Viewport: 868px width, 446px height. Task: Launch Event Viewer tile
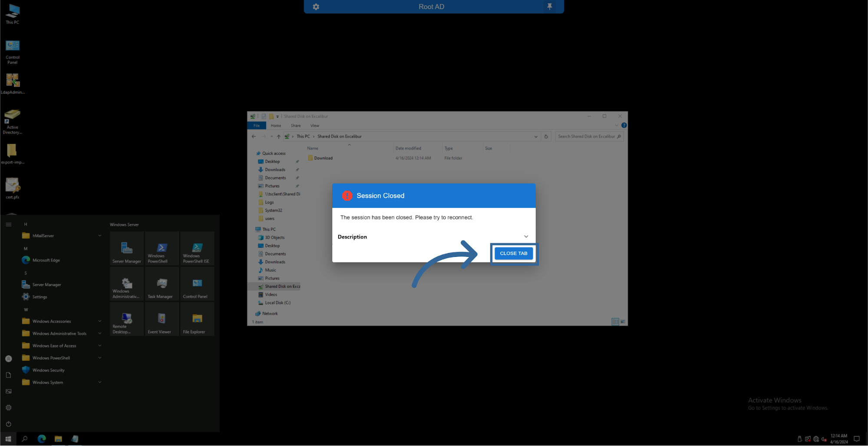pos(162,320)
